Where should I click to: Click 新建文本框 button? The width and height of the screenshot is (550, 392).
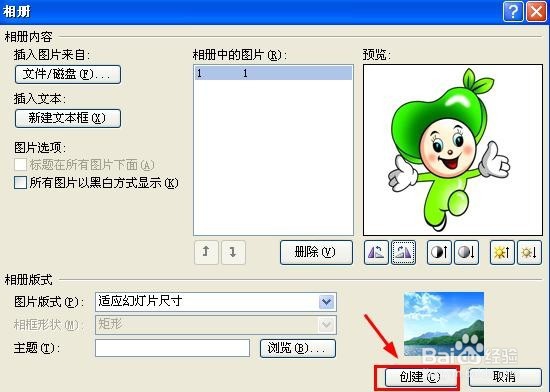68,118
